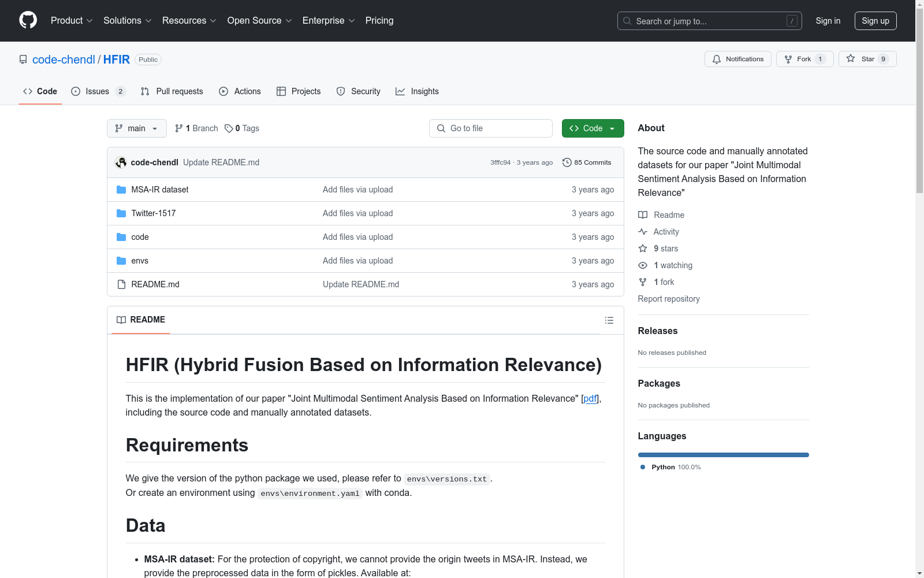The image size is (924, 578).
Task: Open the code-chendl owner link
Action: point(64,60)
